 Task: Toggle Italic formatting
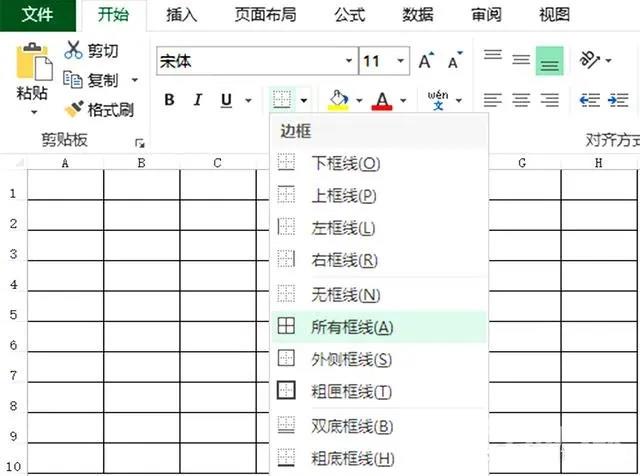tap(198, 100)
